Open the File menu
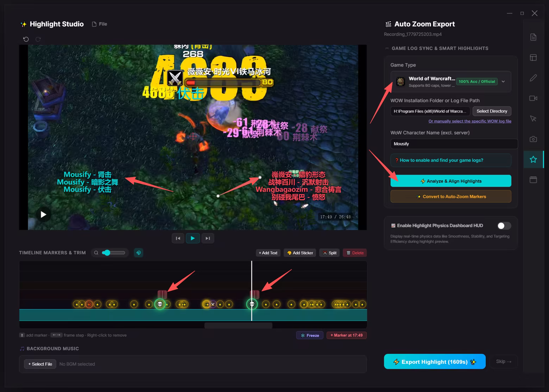The height and width of the screenshot is (392, 549). [x=100, y=24]
